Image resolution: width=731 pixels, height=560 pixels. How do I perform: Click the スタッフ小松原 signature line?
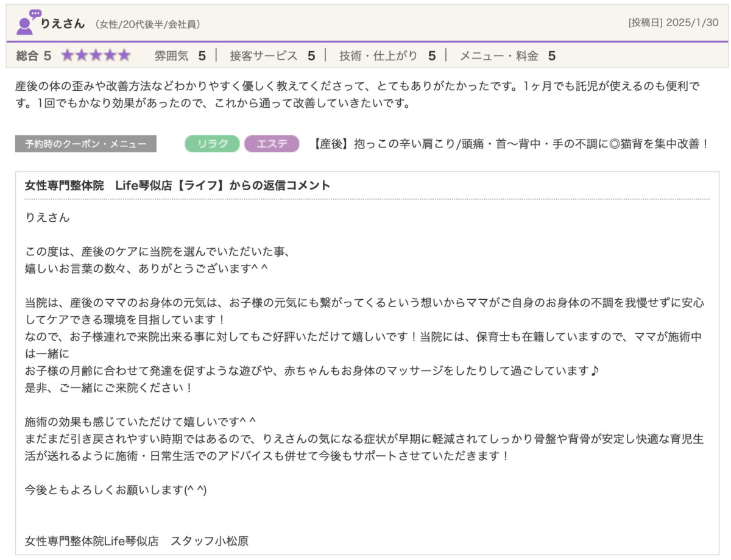[x=137, y=541]
